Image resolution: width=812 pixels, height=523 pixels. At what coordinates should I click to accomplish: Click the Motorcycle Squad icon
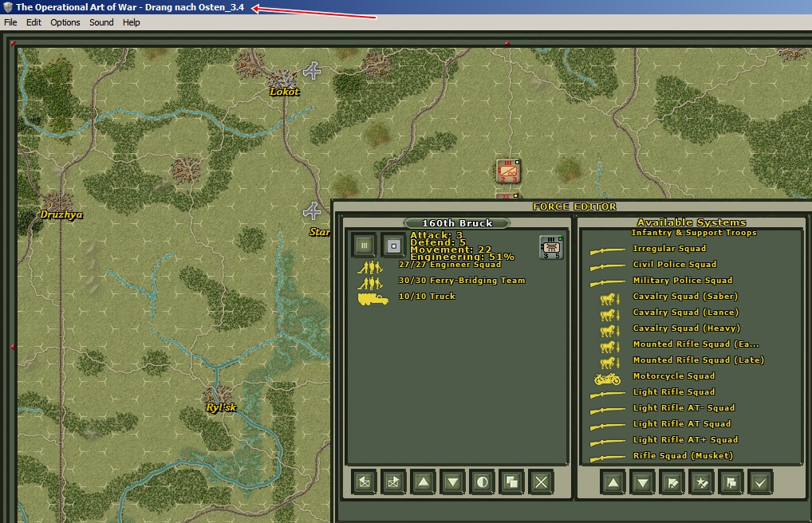click(608, 379)
